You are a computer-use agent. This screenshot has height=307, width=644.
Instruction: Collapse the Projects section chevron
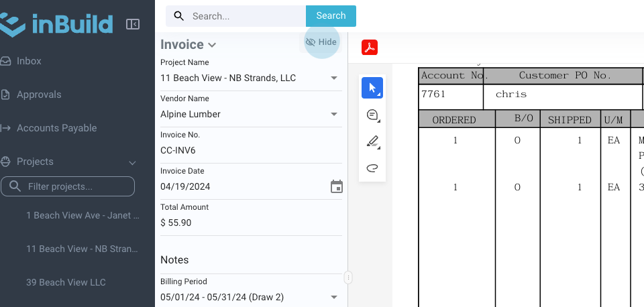[132, 162]
